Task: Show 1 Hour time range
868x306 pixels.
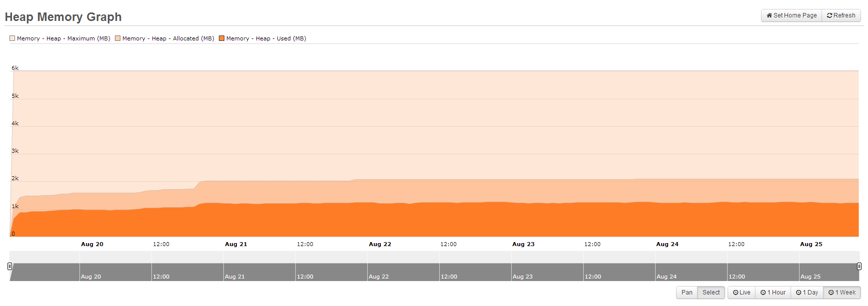Action: click(773, 293)
